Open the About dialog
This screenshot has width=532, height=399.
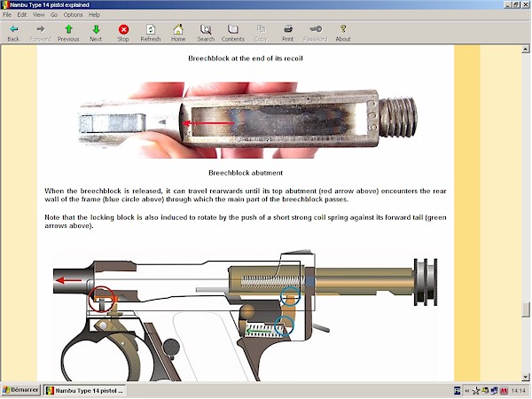pyautogui.click(x=343, y=33)
